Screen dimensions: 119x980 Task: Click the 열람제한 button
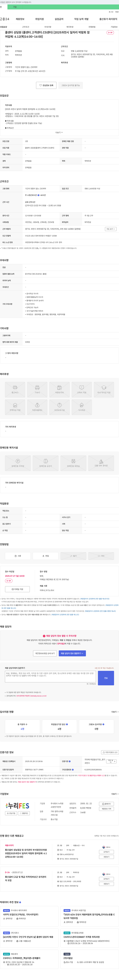[24, 813]
